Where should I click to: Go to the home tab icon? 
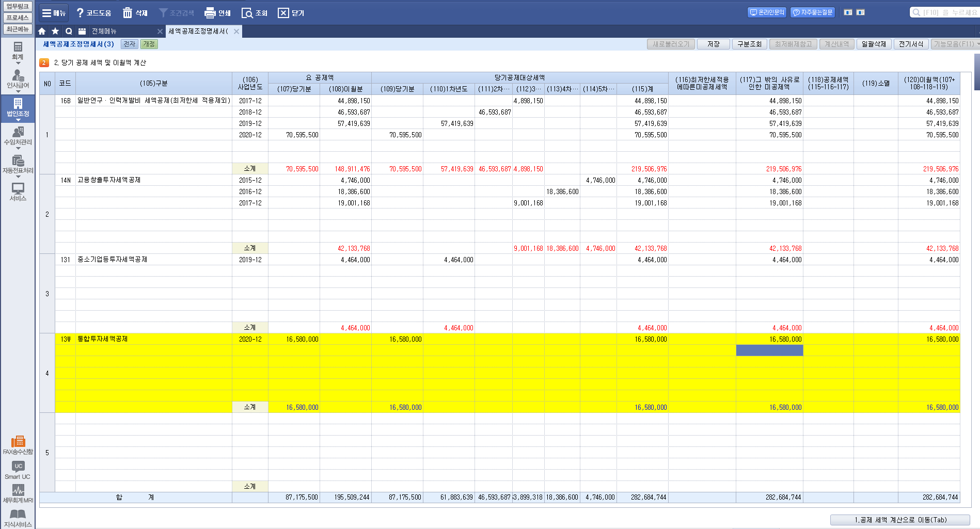click(x=42, y=31)
